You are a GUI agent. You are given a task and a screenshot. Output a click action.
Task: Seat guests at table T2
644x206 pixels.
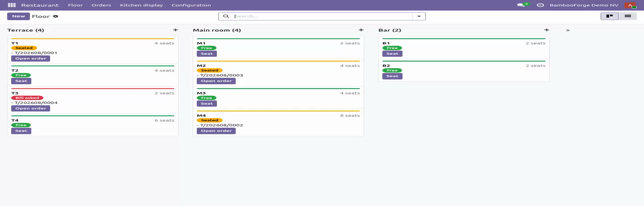tap(21, 81)
